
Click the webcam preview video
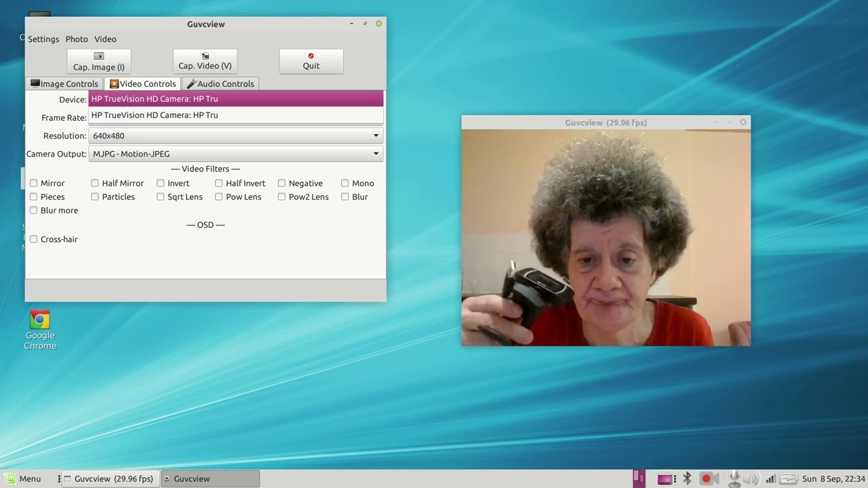(606, 237)
